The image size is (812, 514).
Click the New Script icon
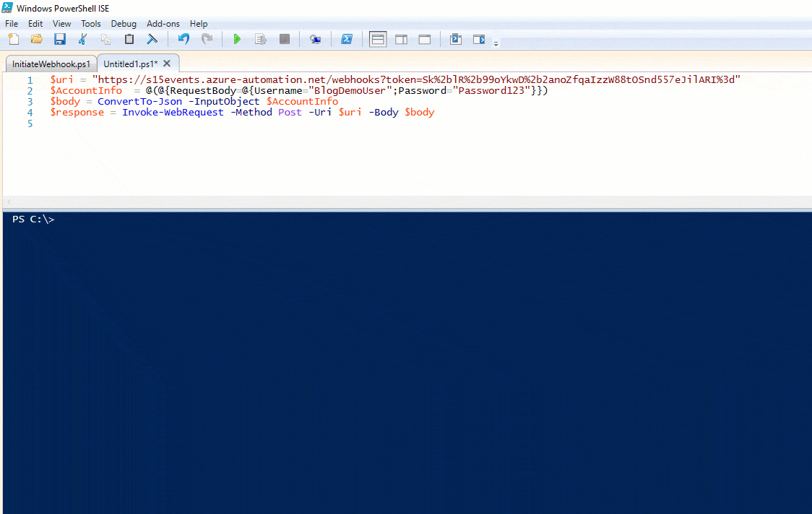tap(14, 39)
